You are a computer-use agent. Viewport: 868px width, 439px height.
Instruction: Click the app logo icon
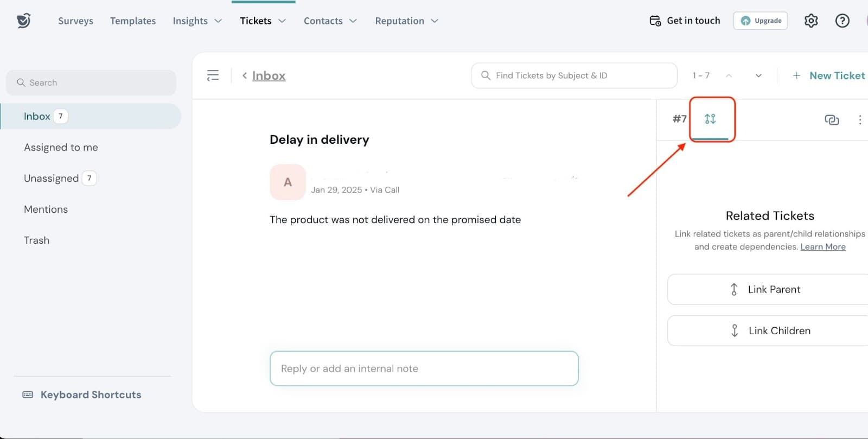(x=24, y=21)
